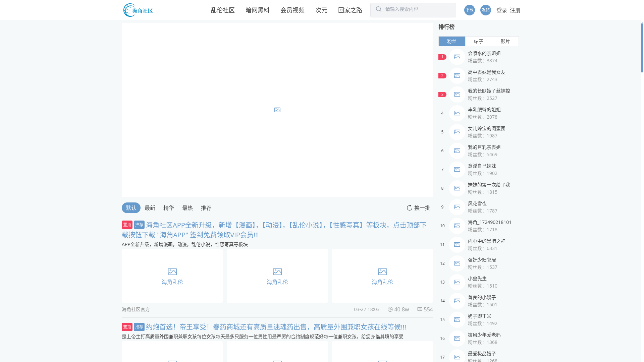
Task: Open avatar next to 内心中的黑暗之神
Action: pyautogui.click(x=457, y=245)
